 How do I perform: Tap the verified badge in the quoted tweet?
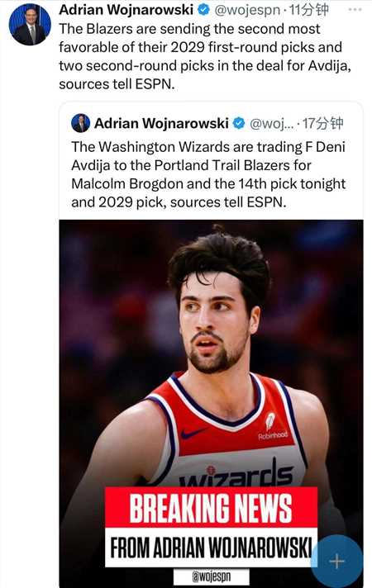pos(239,123)
